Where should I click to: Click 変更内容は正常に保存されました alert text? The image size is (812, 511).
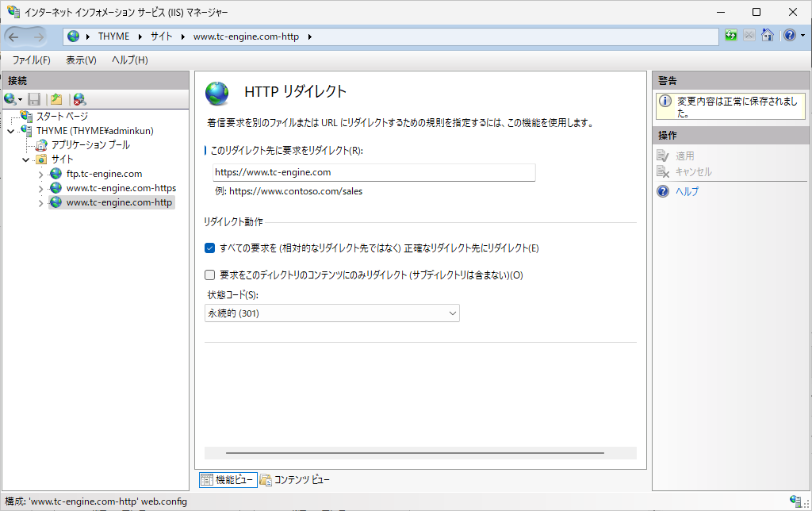[737, 107]
